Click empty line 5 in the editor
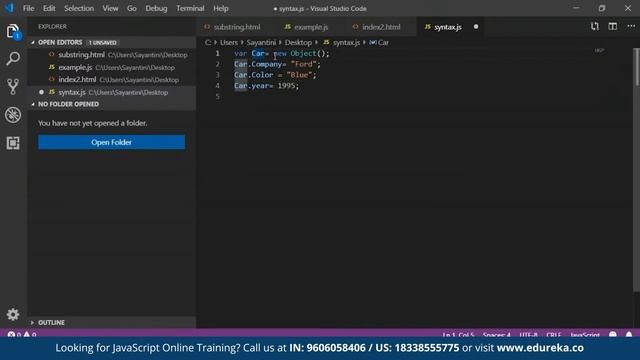The width and height of the screenshot is (640, 360). (412, 97)
